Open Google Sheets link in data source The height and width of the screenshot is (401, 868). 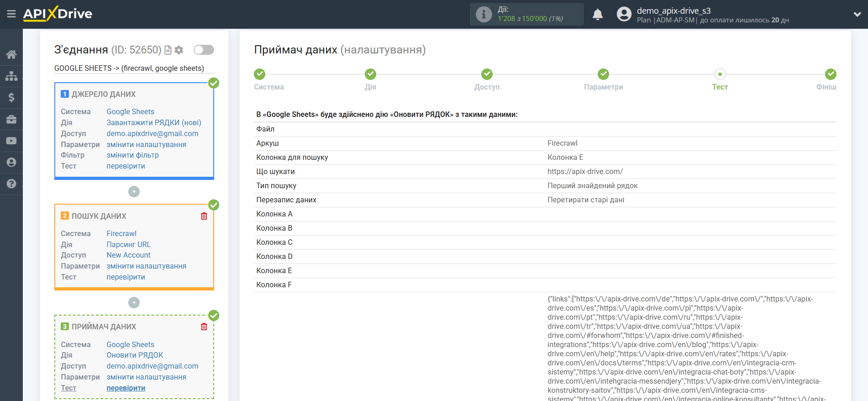[130, 111]
